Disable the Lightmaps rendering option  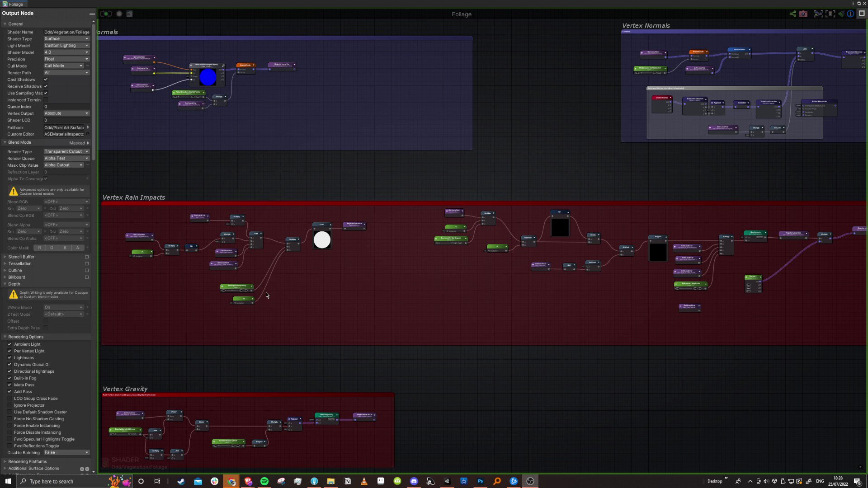point(10,357)
